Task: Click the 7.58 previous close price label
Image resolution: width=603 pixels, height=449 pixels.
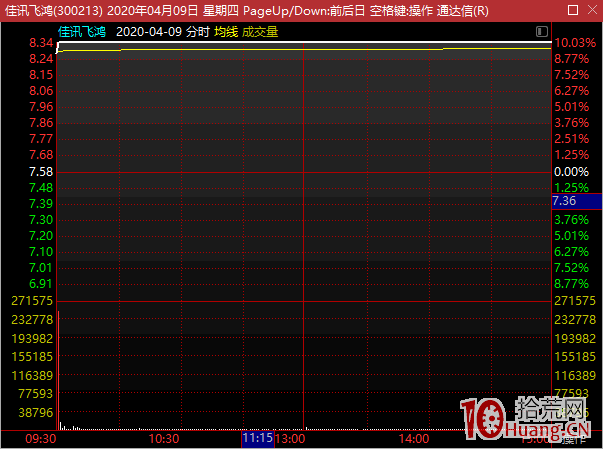Action: click(x=41, y=172)
